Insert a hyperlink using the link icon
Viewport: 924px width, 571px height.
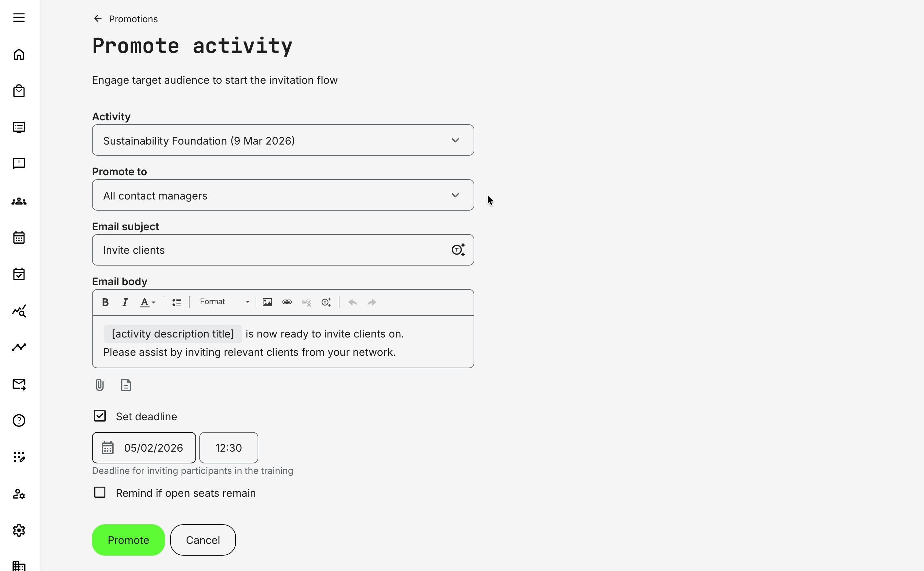coord(287,302)
